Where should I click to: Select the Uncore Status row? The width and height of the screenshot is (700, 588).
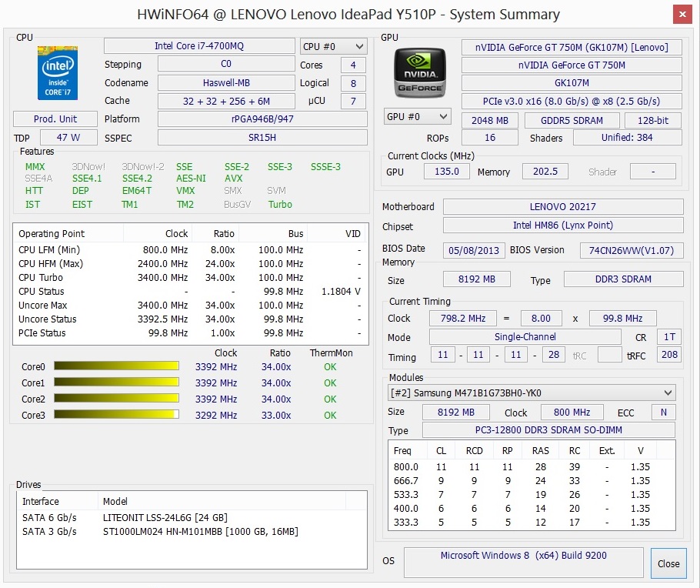[190, 319]
